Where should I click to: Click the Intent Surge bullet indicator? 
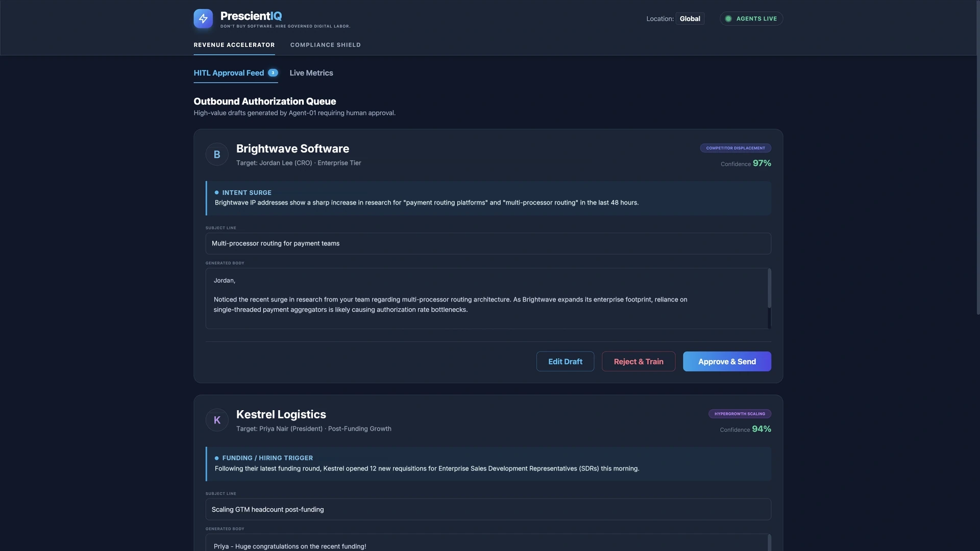pyautogui.click(x=217, y=193)
